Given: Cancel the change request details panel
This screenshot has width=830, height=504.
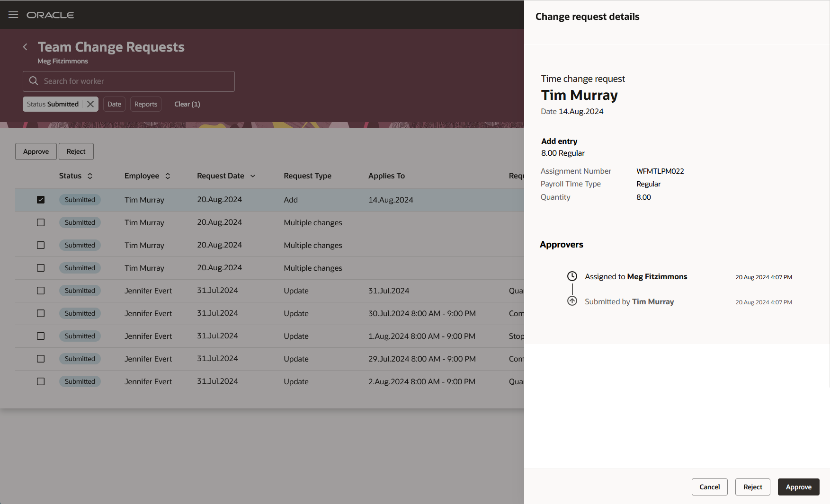Looking at the screenshot, I should click(709, 487).
